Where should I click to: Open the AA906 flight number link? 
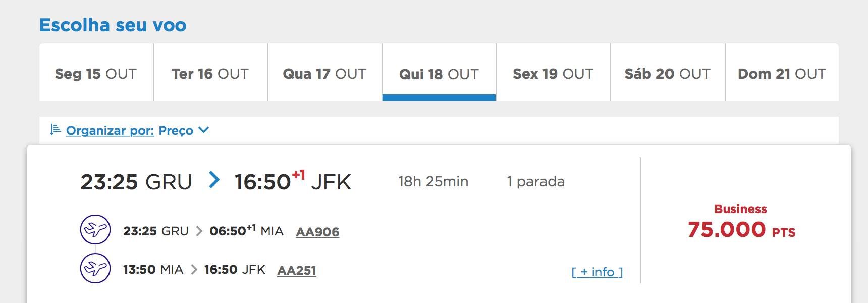click(317, 232)
